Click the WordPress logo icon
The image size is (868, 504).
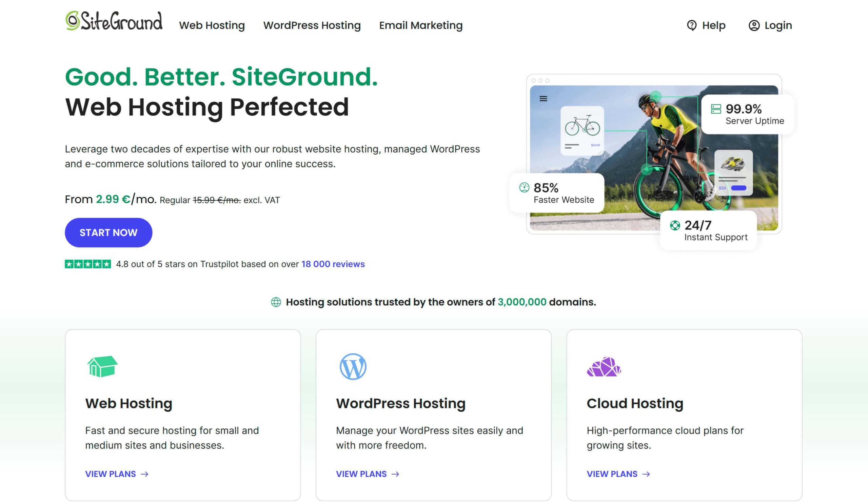tap(353, 366)
